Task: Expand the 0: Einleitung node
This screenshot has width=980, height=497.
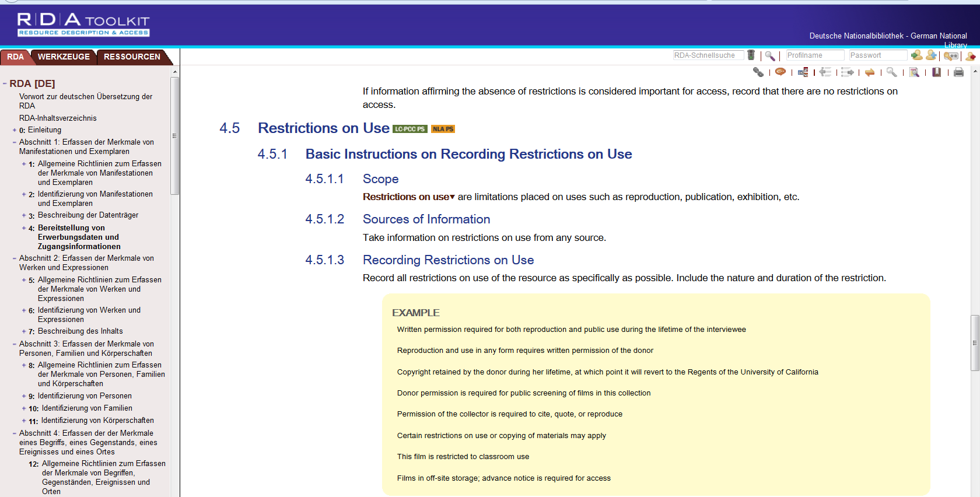Action: (x=14, y=130)
